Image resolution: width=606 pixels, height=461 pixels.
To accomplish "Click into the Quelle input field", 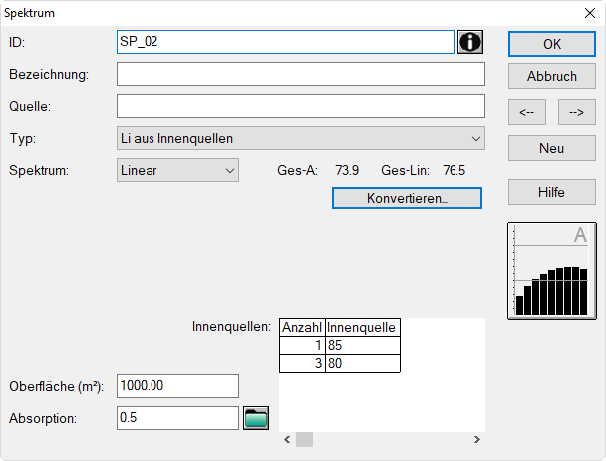I will 301,106.
